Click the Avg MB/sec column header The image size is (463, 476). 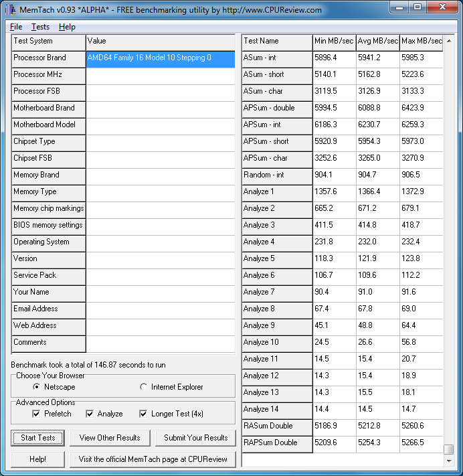click(378, 43)
